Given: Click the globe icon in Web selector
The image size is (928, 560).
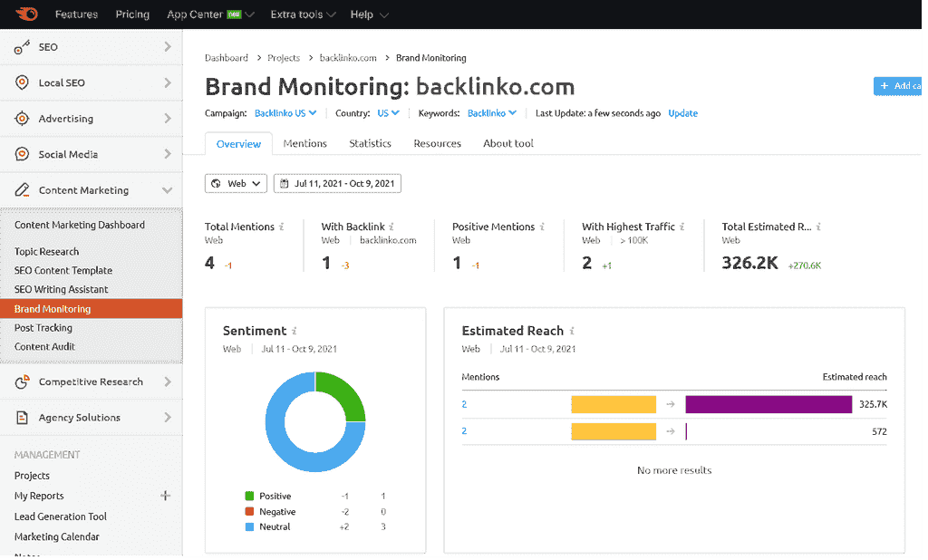Looking at the screenshot, I should pyautogui.click(x=216, y=184).
